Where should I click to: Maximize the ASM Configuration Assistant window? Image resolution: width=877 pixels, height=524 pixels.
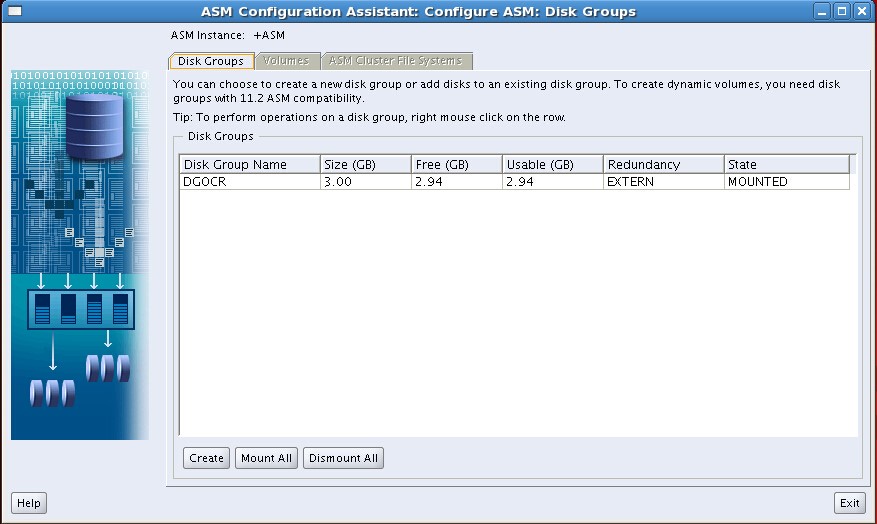[842, 11]
